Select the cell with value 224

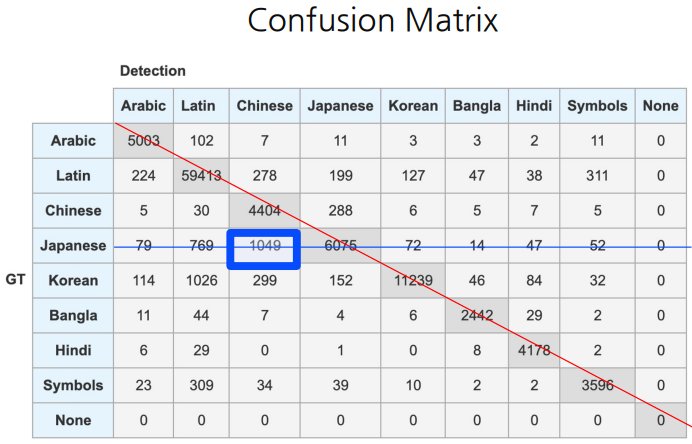143,176
